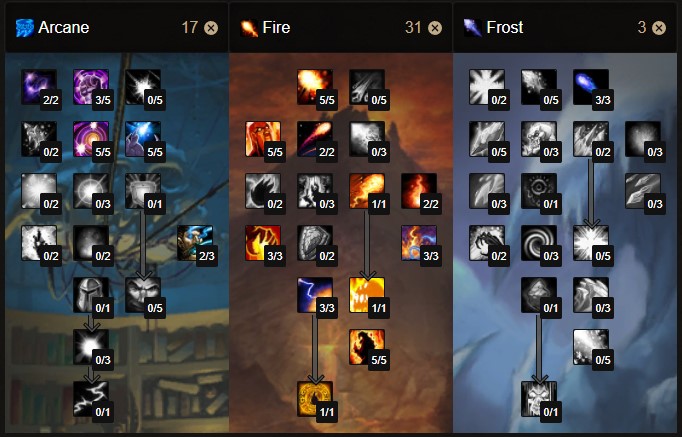Viewport: 682px width, 437px height.
Task: Choose the flaming hand Fire talent 3/3
Action: [x=263, y=243]
